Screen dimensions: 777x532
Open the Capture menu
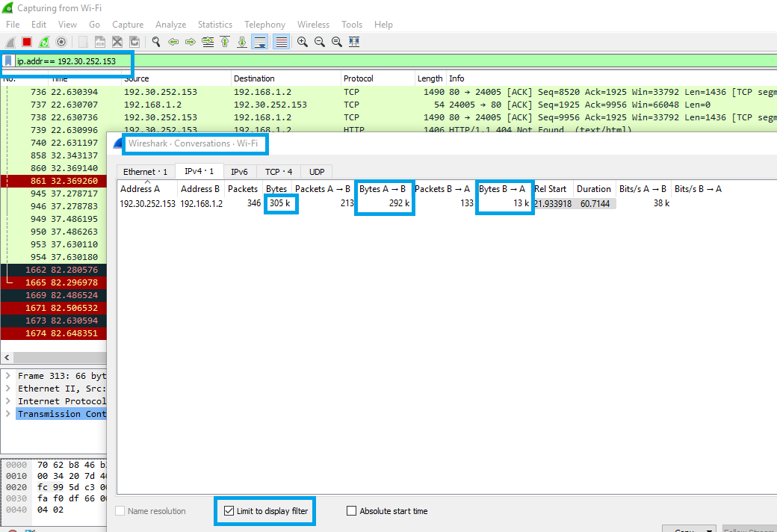pyautogui.click(x=128, y=25)
